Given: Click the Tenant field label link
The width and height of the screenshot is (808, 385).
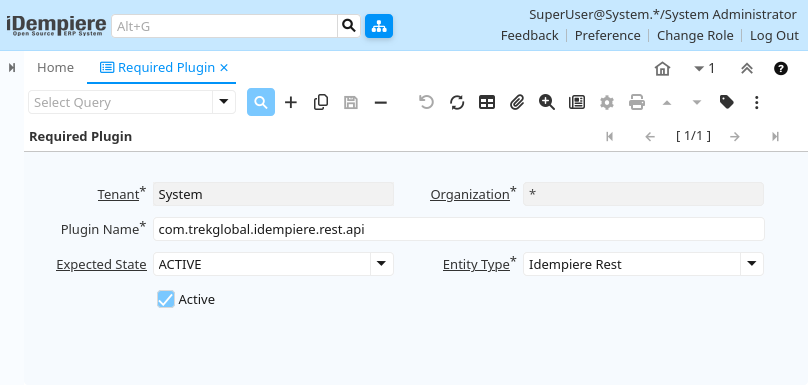Looking at the screenshot, I should pyautogui.click(x=119, y=194).
